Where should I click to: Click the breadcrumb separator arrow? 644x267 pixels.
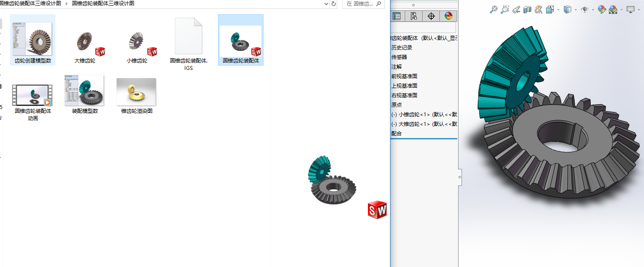pos(66,3)
